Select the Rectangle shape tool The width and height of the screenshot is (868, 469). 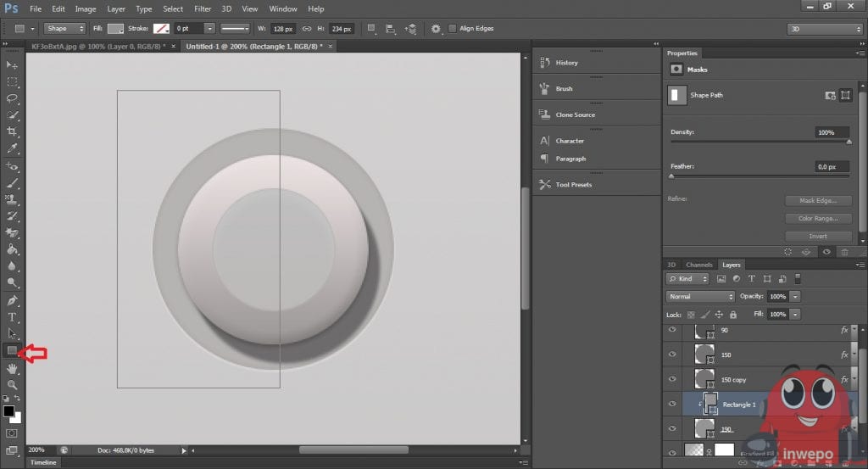[12, 350]
